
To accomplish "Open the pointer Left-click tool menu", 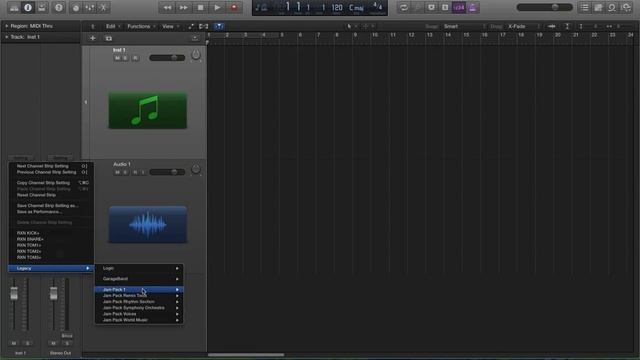I will click(x=351, y=27).
